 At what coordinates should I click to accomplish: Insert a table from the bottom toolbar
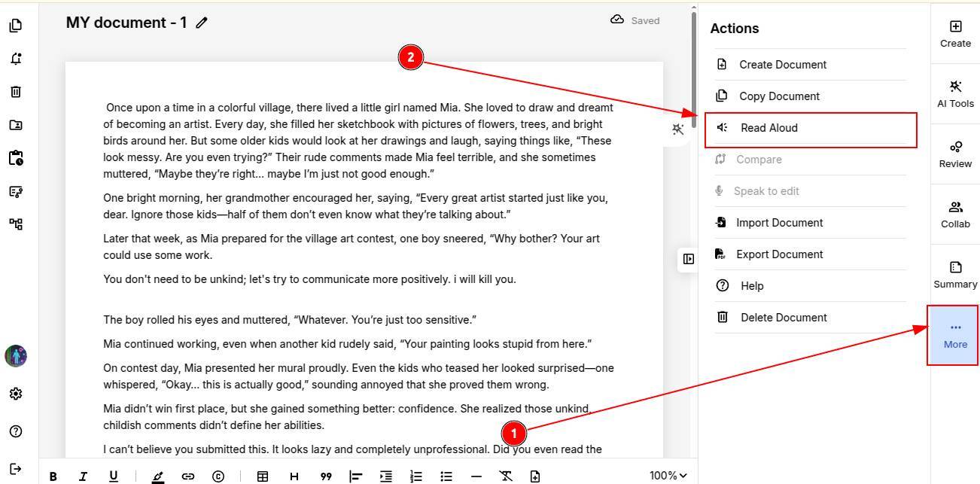coord(263,476)
